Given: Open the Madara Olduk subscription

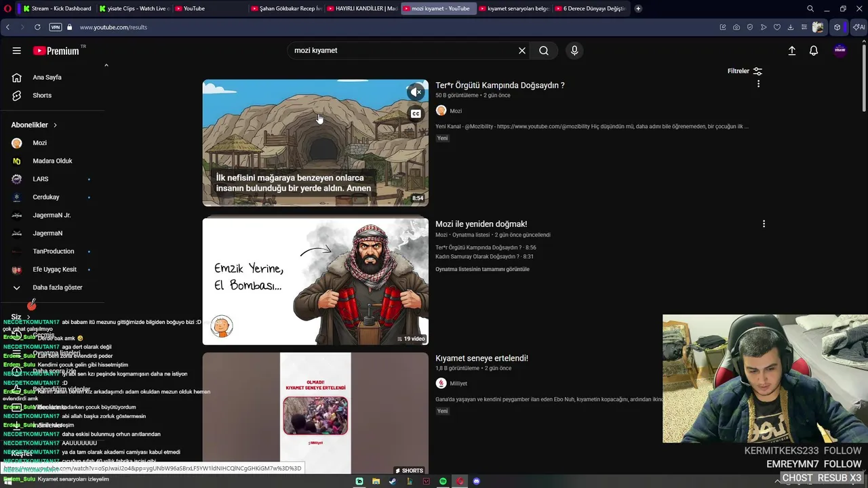Looking at the screenshot, I should [52, 161].
